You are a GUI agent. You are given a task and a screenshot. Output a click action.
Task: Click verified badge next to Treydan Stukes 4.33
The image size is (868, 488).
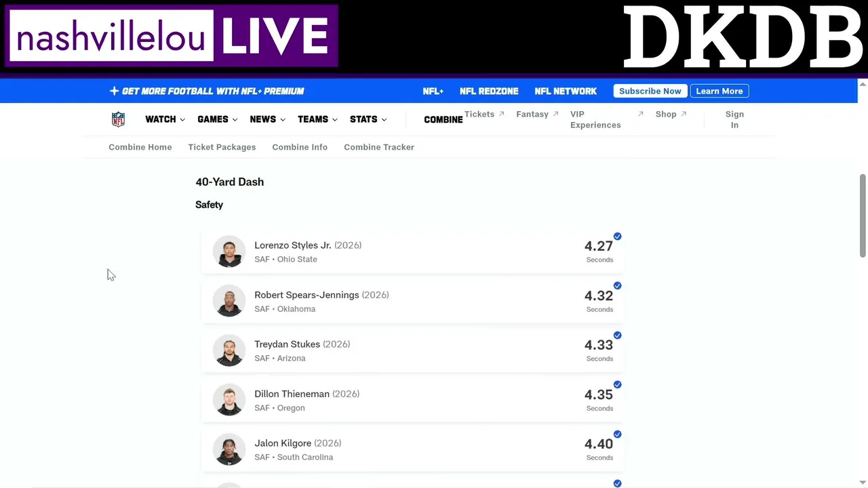coord(617,335)
